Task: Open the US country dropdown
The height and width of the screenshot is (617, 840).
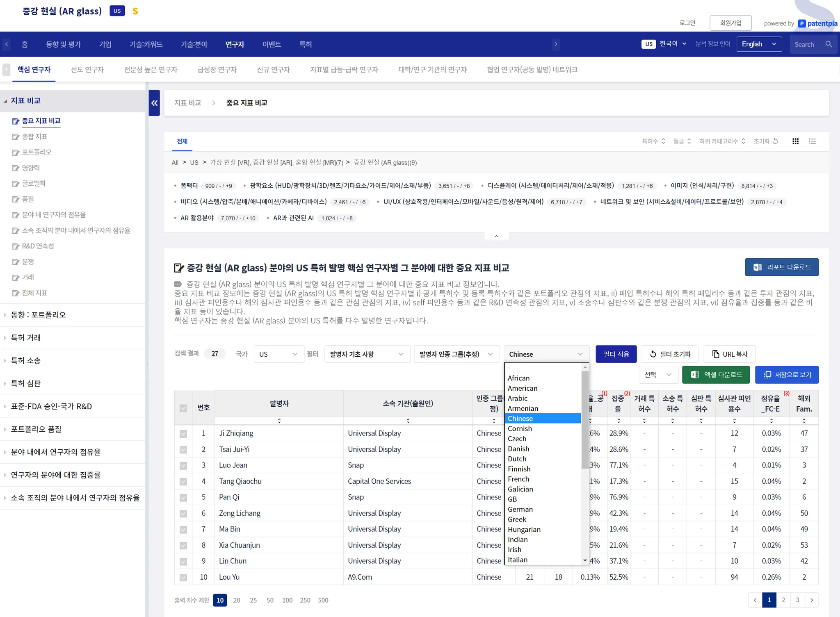Action: pyautogui.click(x=278, y=354)
